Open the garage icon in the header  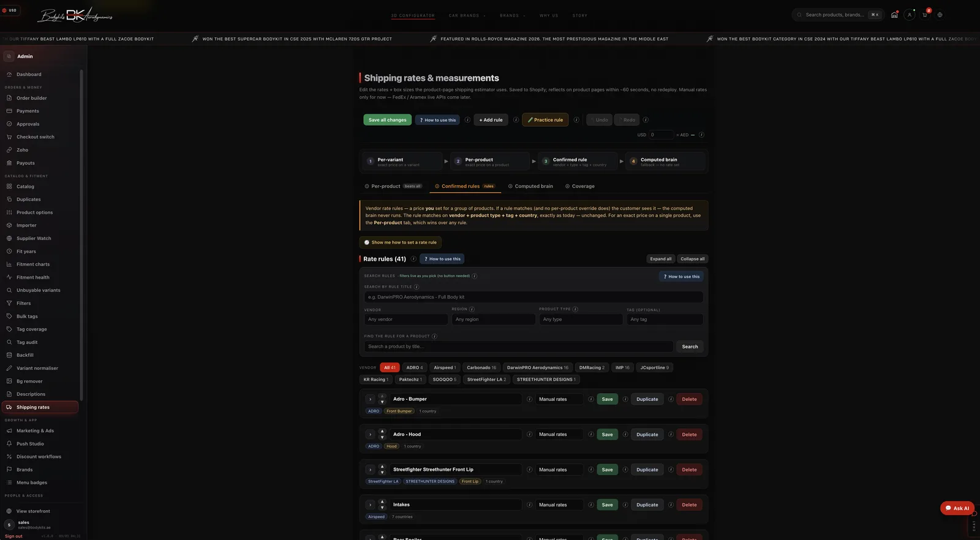pyautogui.click(x=894, y=15)
